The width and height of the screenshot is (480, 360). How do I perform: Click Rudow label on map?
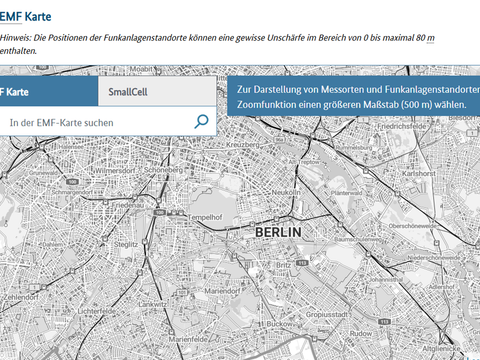(361, 333)
